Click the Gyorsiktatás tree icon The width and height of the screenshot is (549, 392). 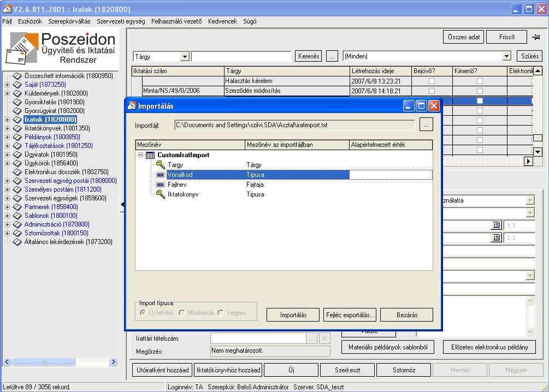click(17, 102)
